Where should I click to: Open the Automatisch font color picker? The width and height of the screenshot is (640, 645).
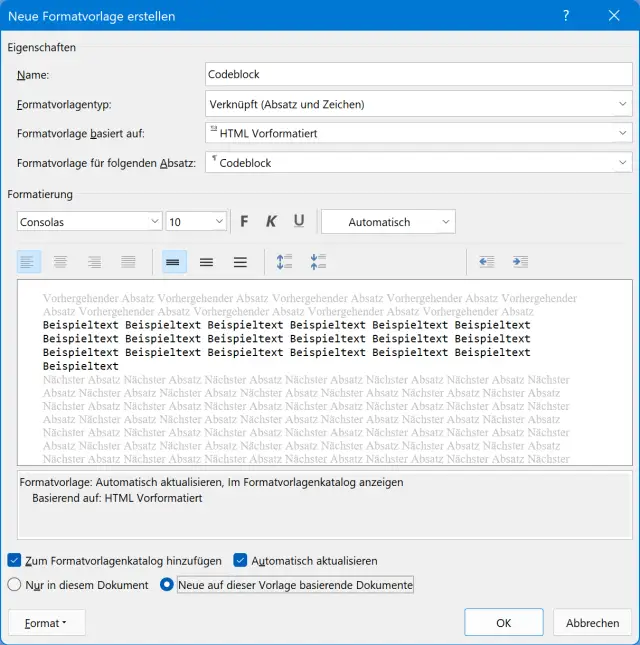[x=388, y=222]
